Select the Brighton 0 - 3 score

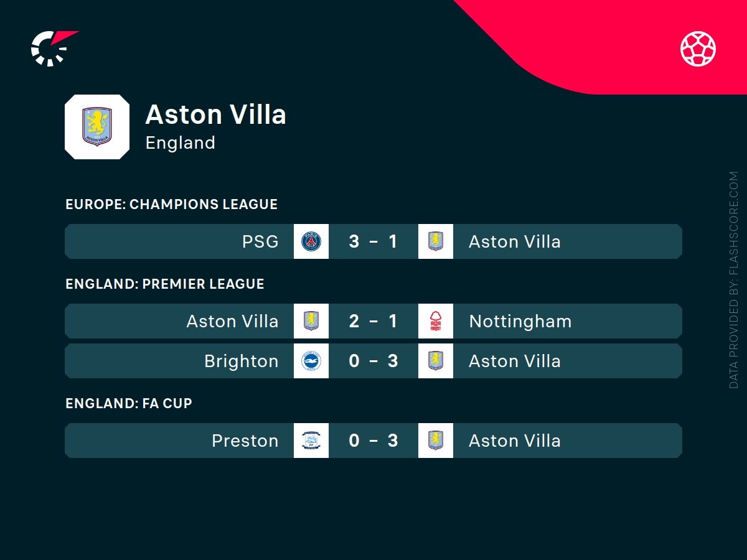click(x=374, y=361)
